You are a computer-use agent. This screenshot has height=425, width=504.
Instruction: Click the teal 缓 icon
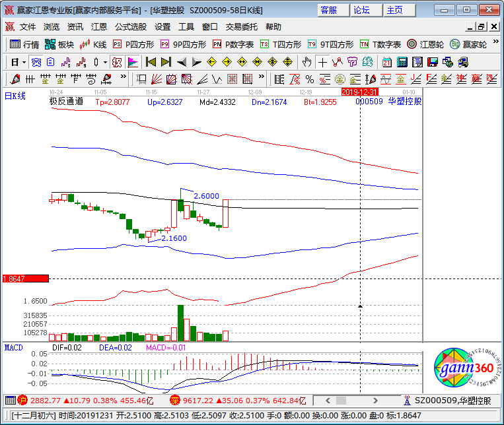click(368, 62)
